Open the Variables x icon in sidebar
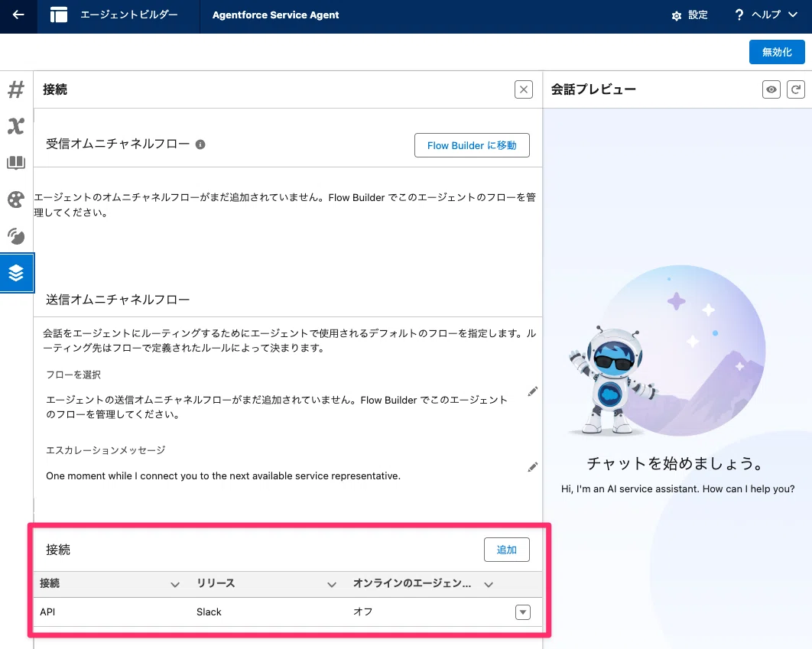The width and height of the screenshot is (812, 649). click(16, 126)
